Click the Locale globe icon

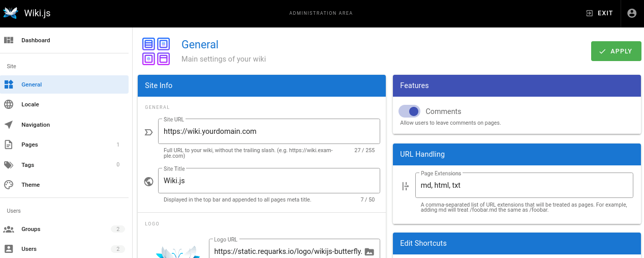click(x=9, y=104)
